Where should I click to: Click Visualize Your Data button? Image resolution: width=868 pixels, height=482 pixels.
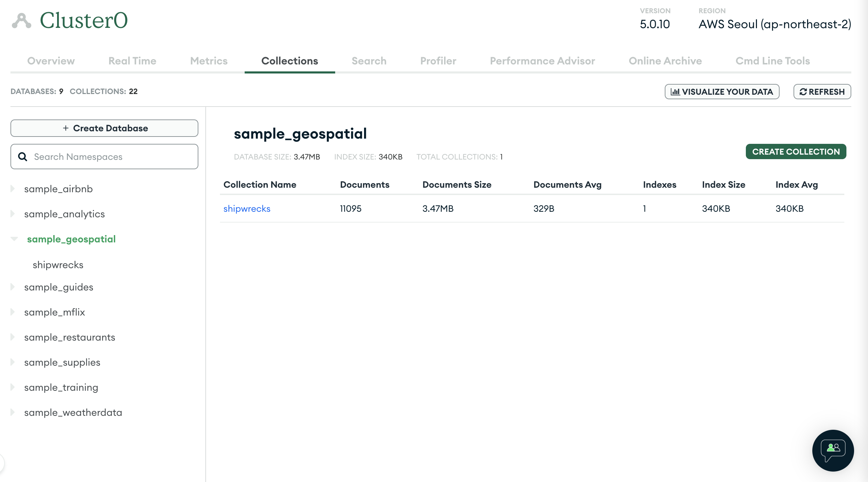click(722, 92)
